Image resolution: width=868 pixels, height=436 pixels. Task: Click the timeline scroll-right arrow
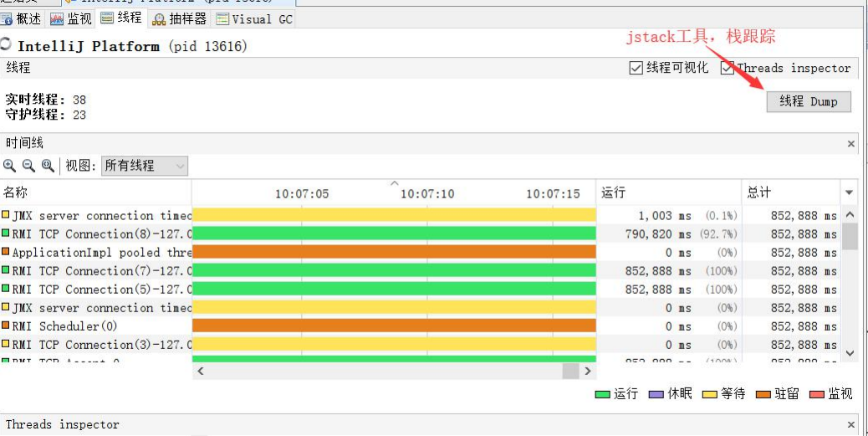click(588, 372)
